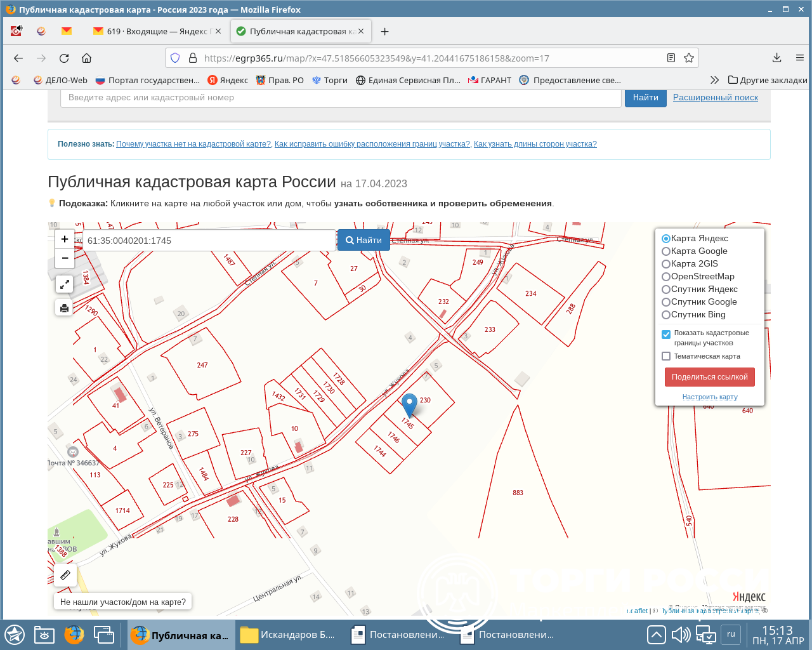Screen dimensions: 812x650
Task: Select Карта 2GIS map layer
Action: [690, 263]
